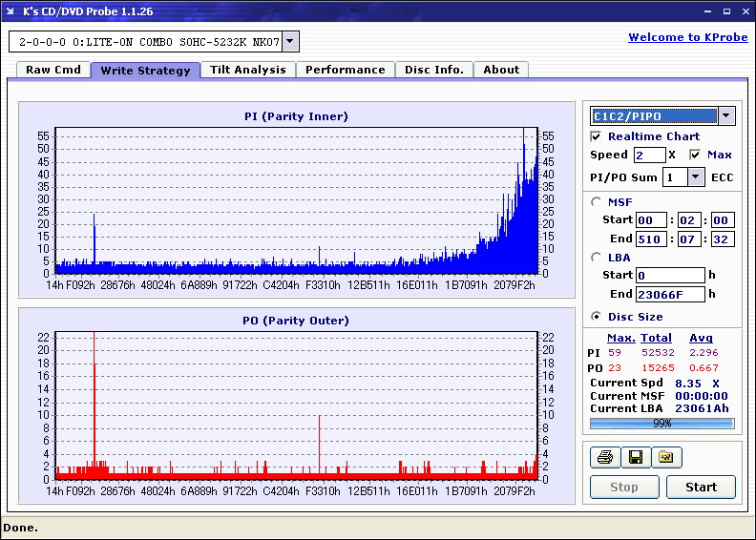Click the Stop button

coord(624,487)
